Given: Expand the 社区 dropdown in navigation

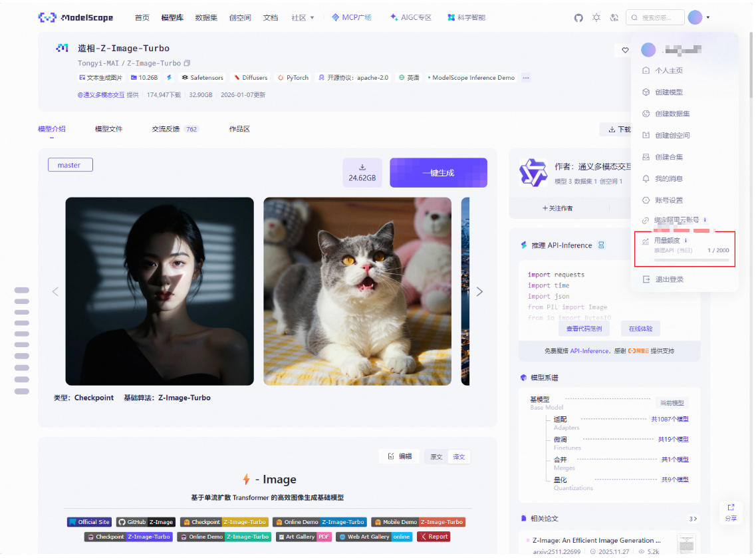Looking at the screenshot, I should pyautogui.click(x=303, y=18).
